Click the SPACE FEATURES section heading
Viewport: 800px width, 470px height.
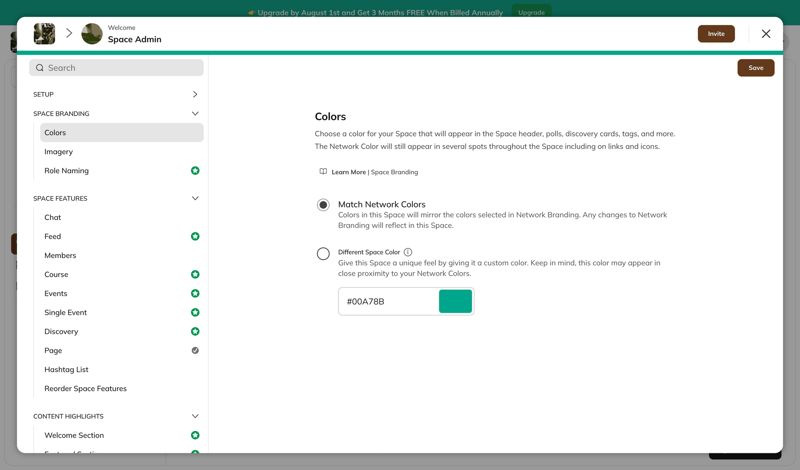pyautogui.click(x=60, y=198)
